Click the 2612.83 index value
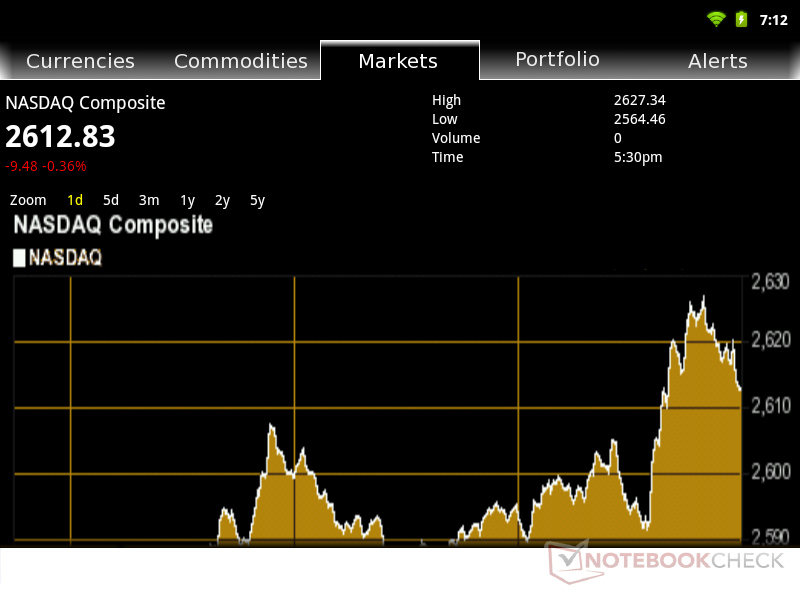800x600 pixels. coord(60,137)
